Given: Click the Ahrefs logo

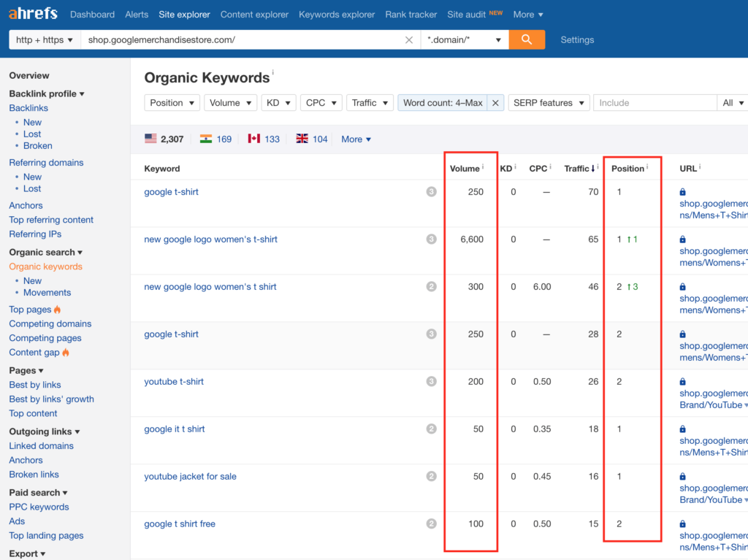Looking at the screenshot, I should pos(32,13).
